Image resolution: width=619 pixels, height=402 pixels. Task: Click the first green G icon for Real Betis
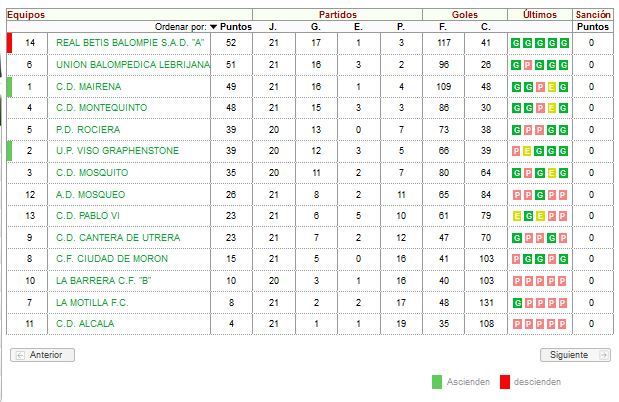516,43
